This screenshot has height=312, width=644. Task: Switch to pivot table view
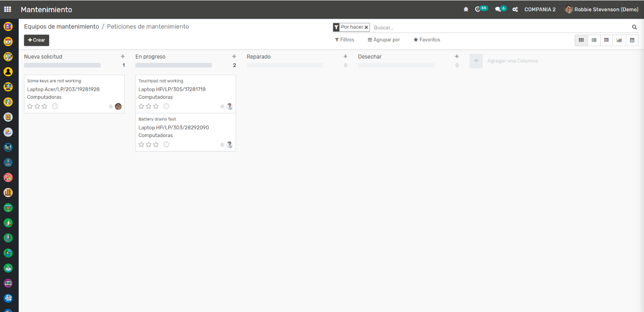coord(607,40)
